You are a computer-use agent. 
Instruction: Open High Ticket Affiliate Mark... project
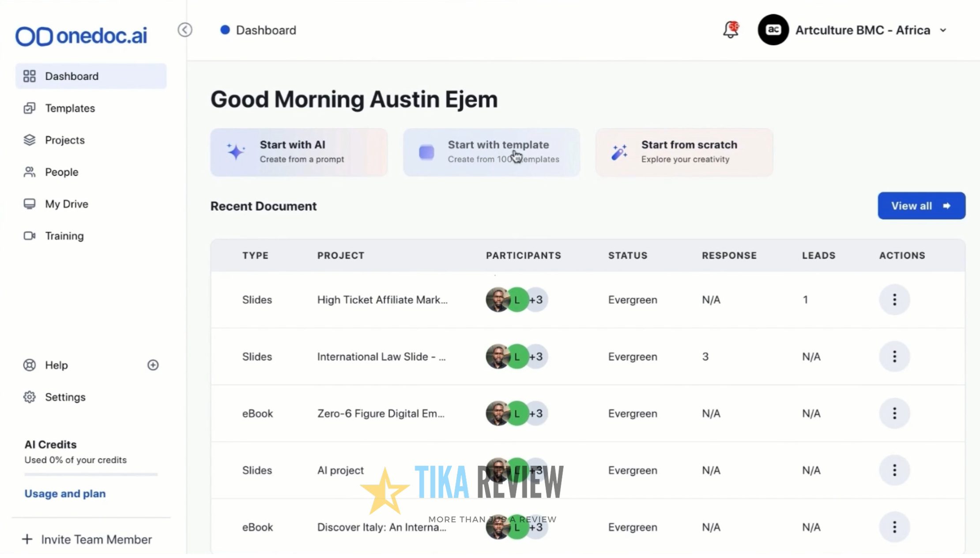coord(382,300)
